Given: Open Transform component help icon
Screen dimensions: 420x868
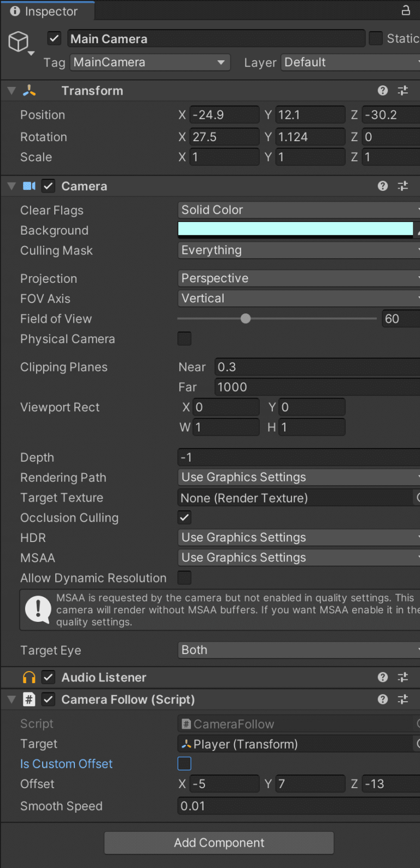Looking at the screenshot, I should click(x=383, y=91).
